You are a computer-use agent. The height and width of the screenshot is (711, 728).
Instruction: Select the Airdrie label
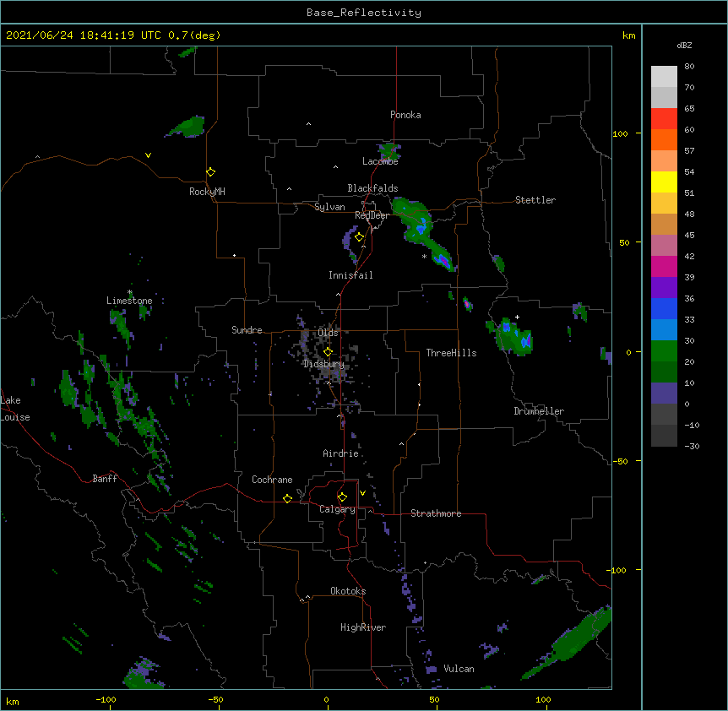click(340, 453)
